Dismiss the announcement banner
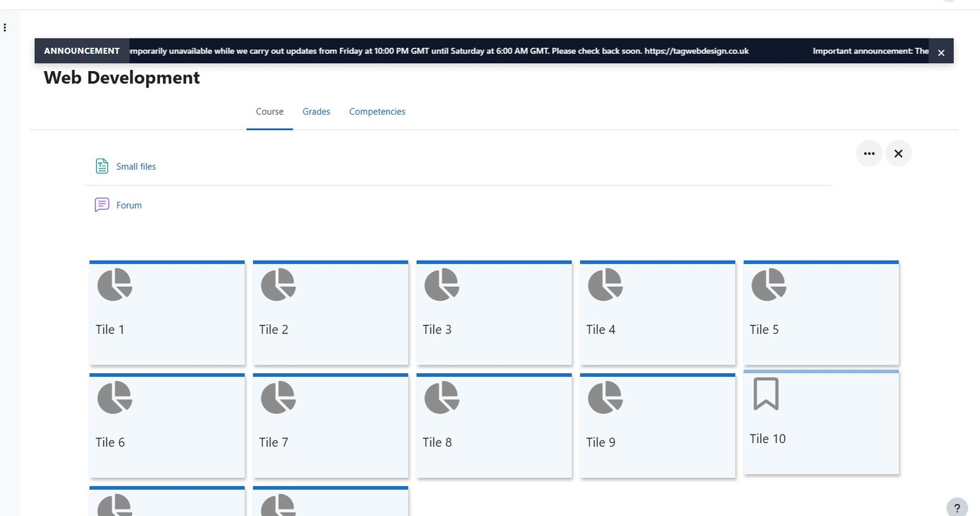Viewport: 980px width, 516px height. point(941,53)
